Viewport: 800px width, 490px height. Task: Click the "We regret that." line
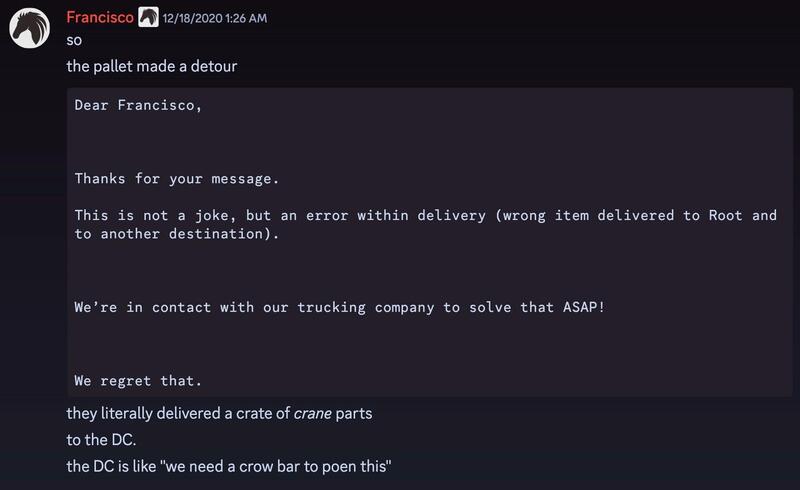138,380
